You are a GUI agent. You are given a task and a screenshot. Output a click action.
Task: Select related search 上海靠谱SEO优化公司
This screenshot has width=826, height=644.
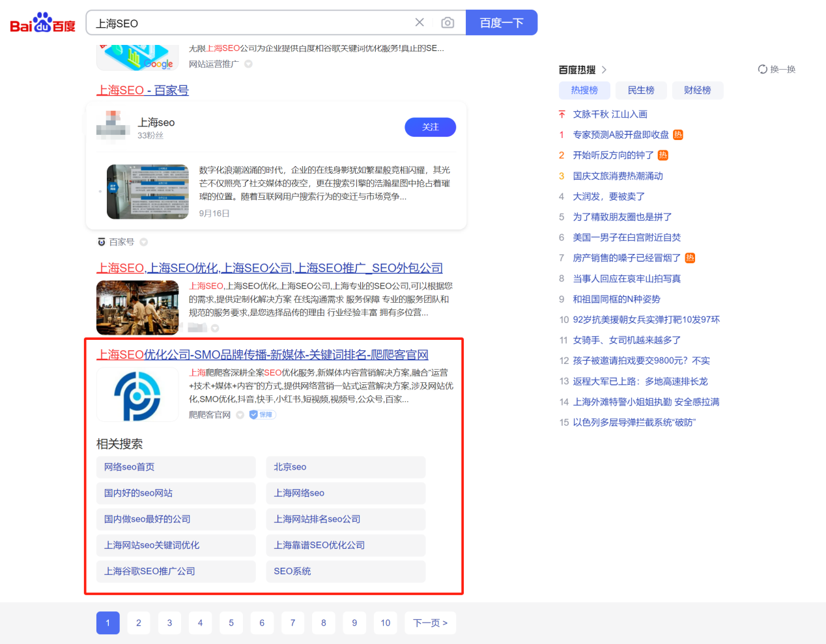pos(346,545)
